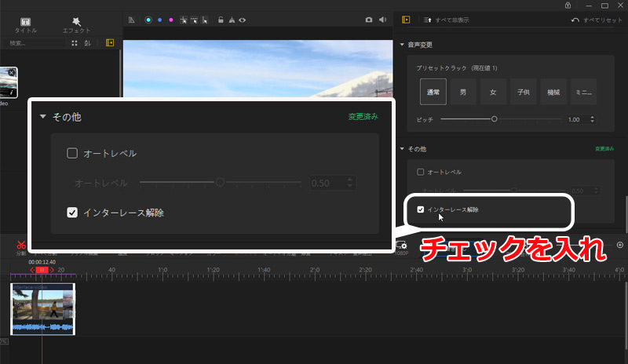Screen dimensions: 628x364
Task: Click the eye icon in the preview toolbar
Action: coord(243,20)
